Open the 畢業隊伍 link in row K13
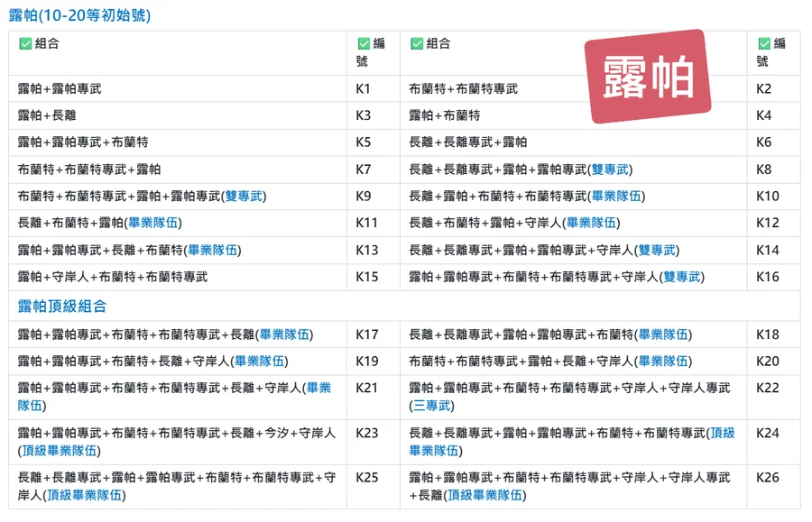The height and width of the screenshot is (522, 812). point(212,251)
